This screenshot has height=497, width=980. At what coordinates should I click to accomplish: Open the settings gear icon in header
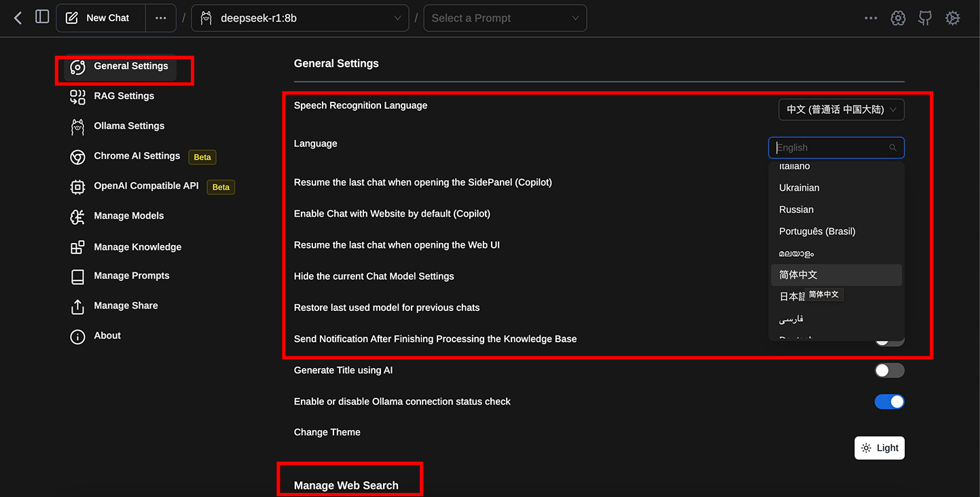953,18
